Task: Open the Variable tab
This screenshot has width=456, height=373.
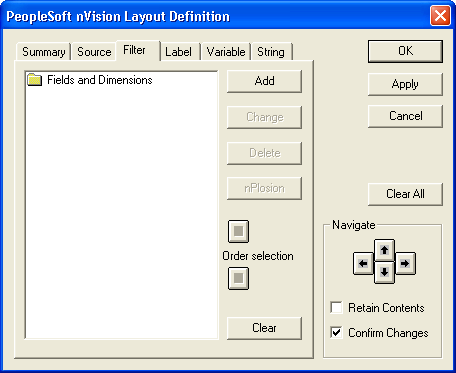Action: pos(226,52)
